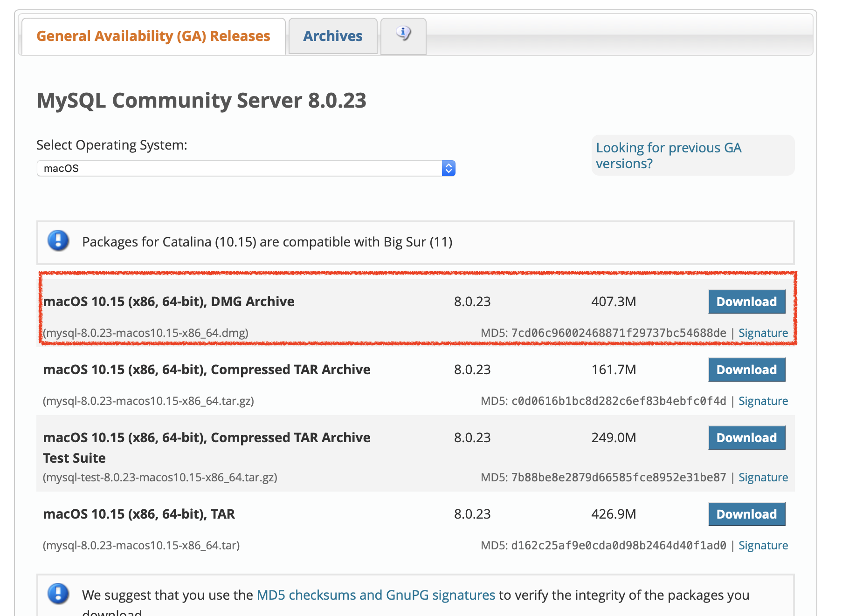Open the info speech bubble tab
This screenshot has width=842, height=616.
403,35
